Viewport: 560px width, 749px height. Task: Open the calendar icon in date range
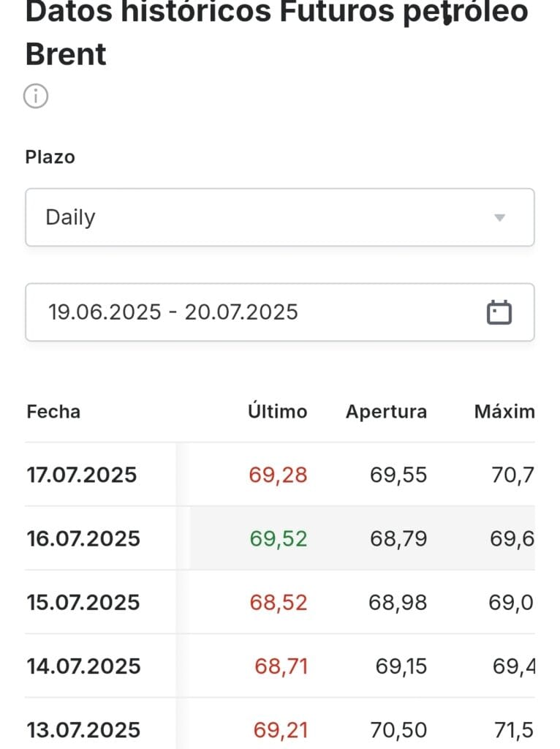[499, 312]
